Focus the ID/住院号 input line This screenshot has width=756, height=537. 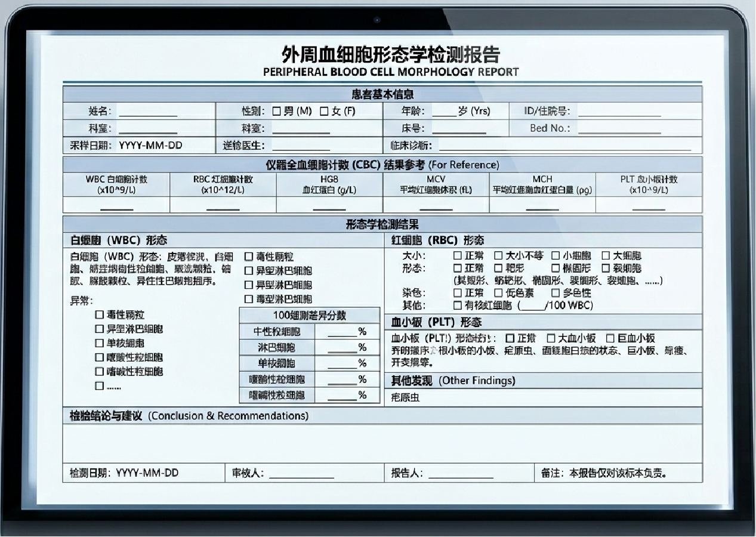tap(619, 112)
